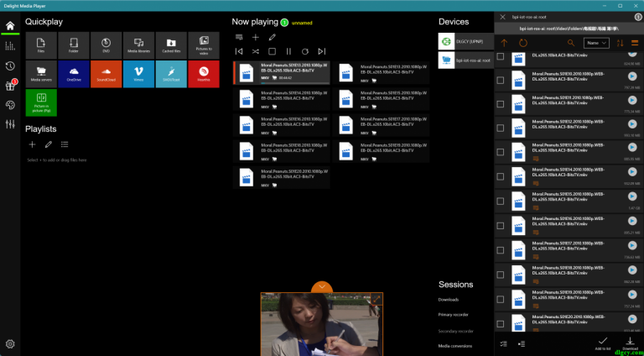
Task: Click the Add to list button
Action: [602, 343]
